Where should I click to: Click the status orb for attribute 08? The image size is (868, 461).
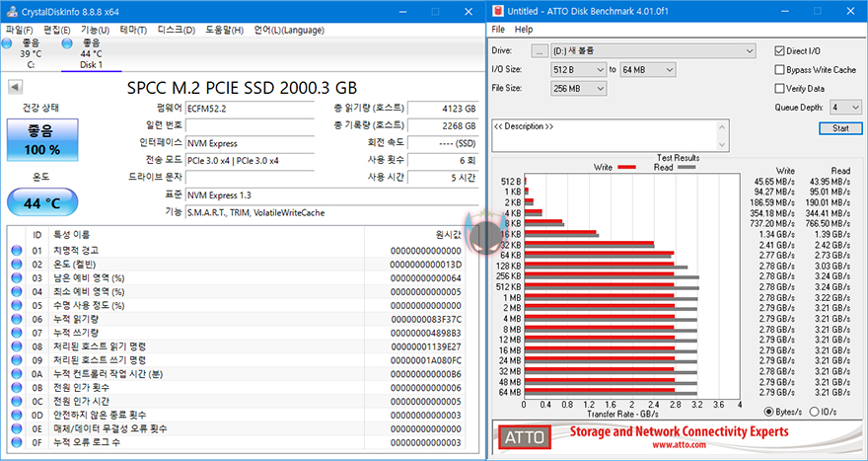17,346
